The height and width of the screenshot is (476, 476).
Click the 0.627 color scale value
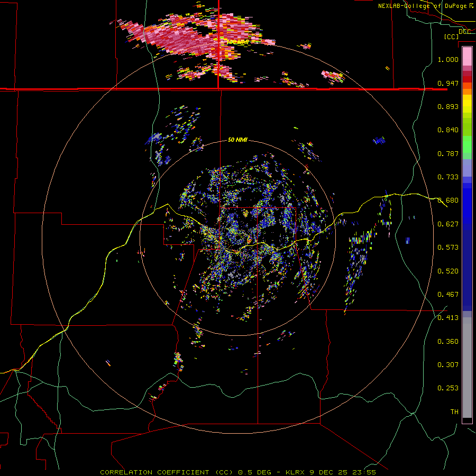448,224
